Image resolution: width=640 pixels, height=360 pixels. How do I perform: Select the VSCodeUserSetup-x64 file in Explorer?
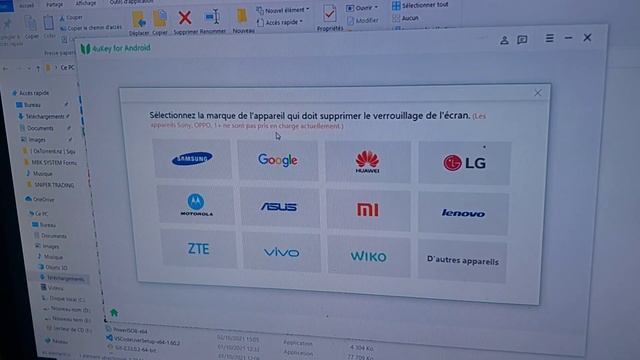click(x=144, y=340)
